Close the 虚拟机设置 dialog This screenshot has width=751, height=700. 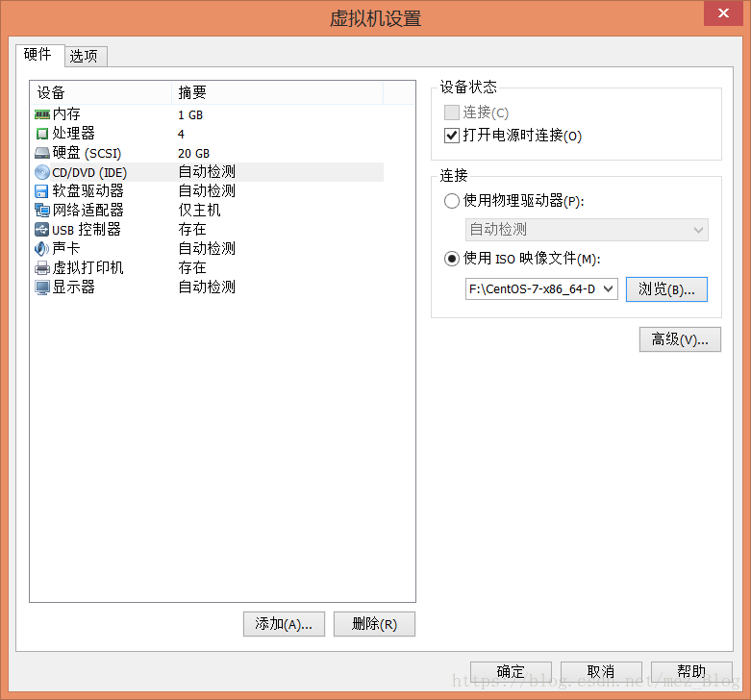pyautogui.click(x=723, y=12)
